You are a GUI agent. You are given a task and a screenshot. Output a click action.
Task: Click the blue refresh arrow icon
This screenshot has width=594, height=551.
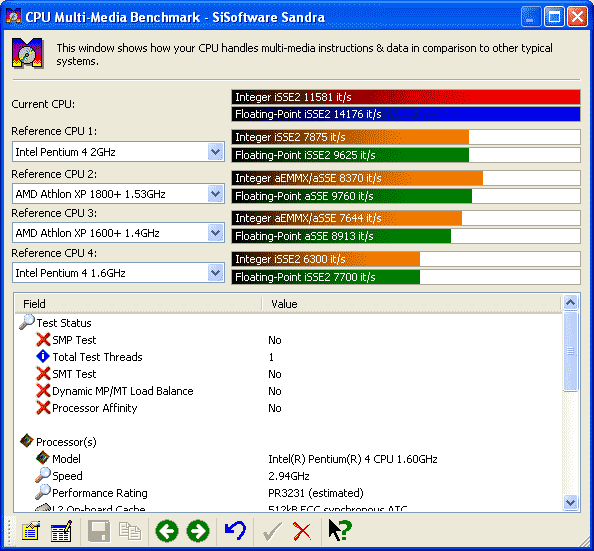pos(235,531)
